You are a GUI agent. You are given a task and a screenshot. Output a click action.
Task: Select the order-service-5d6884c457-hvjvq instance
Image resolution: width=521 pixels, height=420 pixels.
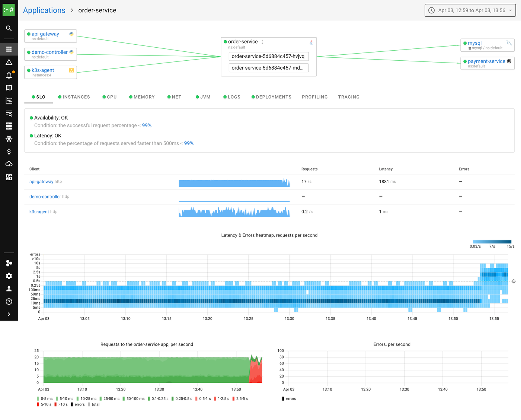point(268,56)
